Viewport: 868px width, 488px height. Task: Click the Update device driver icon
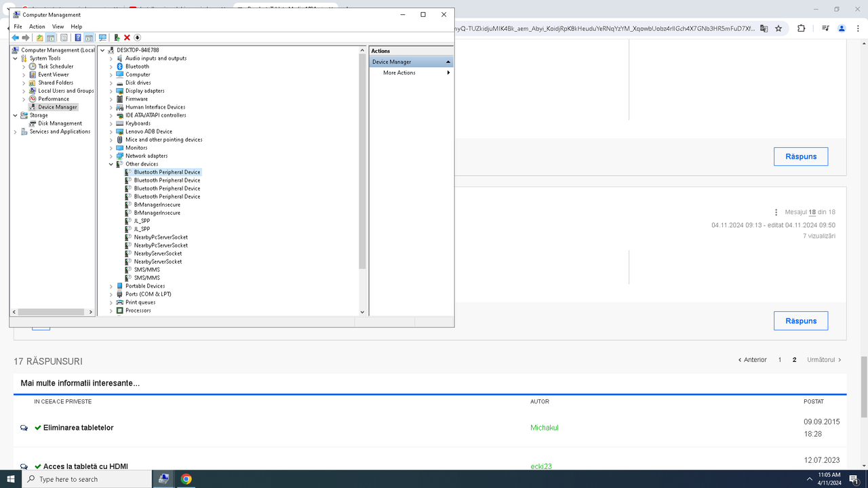(117, 38)
